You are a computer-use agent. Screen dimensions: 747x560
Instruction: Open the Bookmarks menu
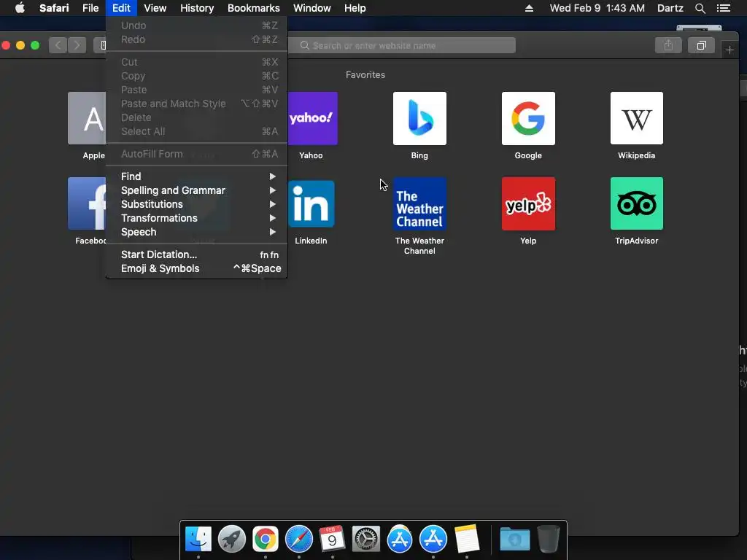[253, 8]
